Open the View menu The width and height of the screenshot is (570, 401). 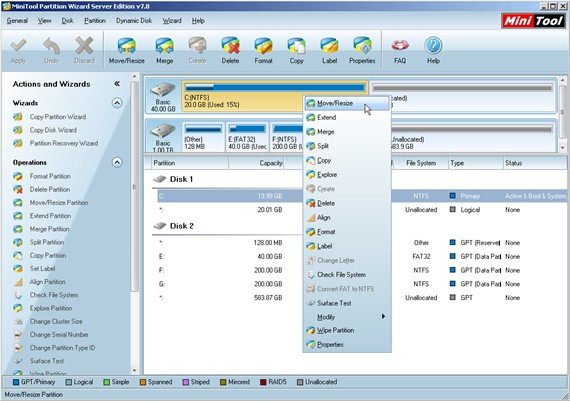[x=44, y=21]
